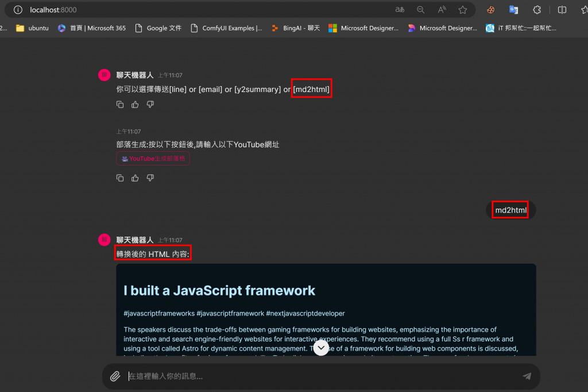The width and height of the screenshot is (588, 392).
Task: Open the first Microsoft Designer bookmark
Action: click(363, 28)
